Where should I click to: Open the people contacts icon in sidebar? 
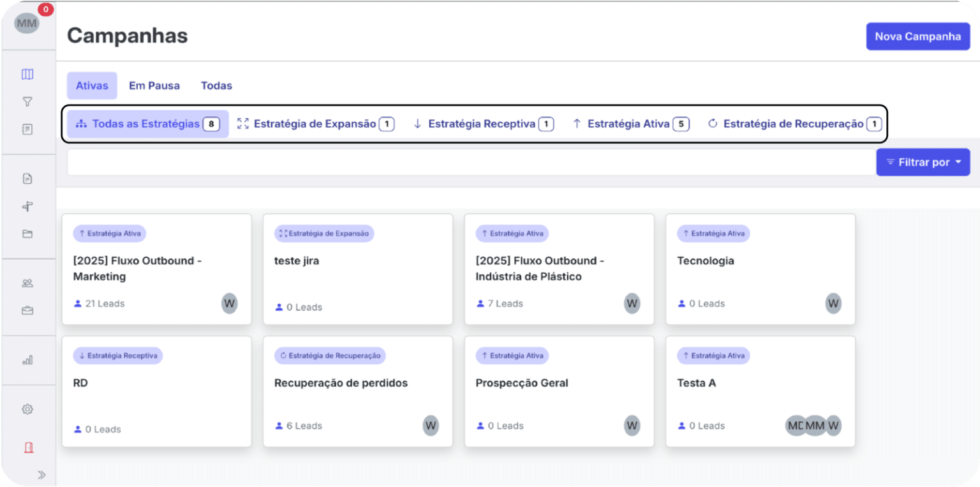[x=27, y=283]
